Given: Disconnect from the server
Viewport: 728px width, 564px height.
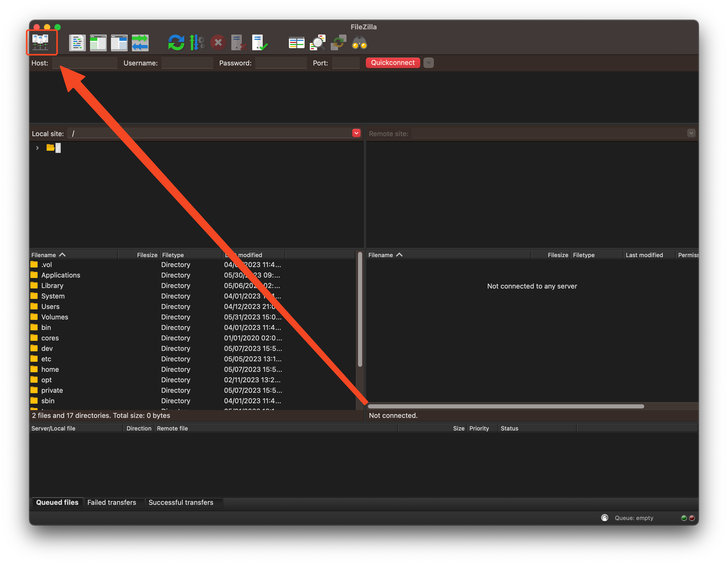Looking at the screenshot, I should (x=238, y=42).
